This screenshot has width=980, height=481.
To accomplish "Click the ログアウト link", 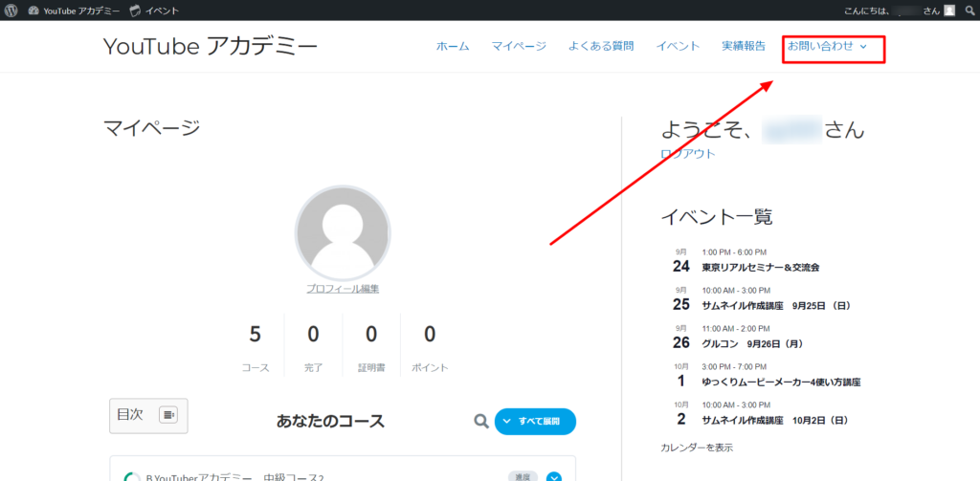I will tap(688, 154).
